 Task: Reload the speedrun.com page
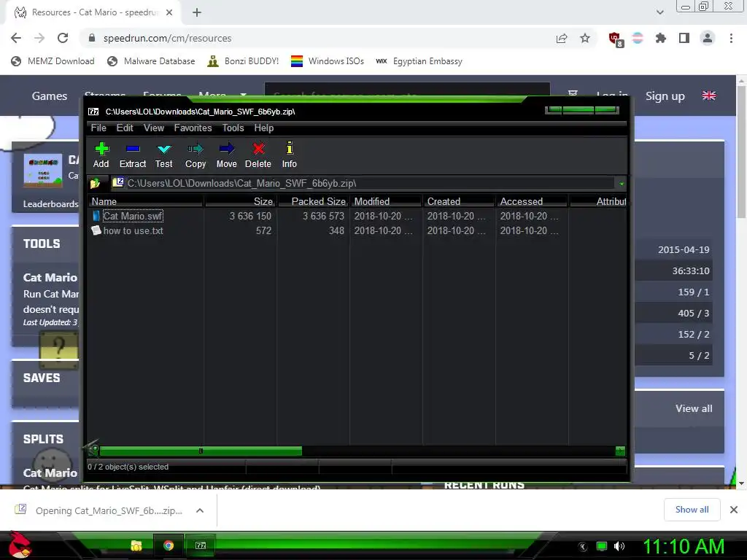point(63,38)
